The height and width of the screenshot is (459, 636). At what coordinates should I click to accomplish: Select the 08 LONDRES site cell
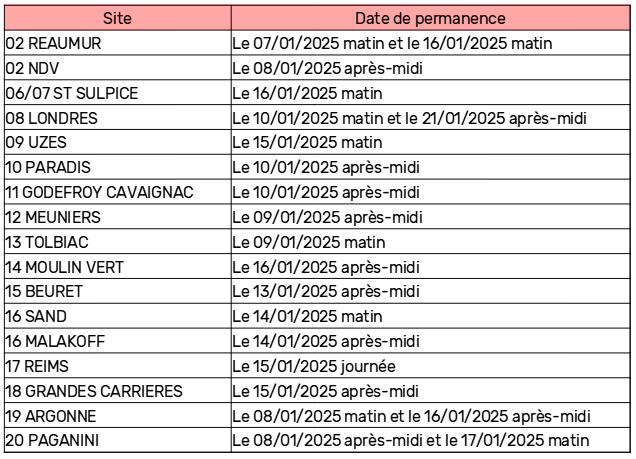118,118
